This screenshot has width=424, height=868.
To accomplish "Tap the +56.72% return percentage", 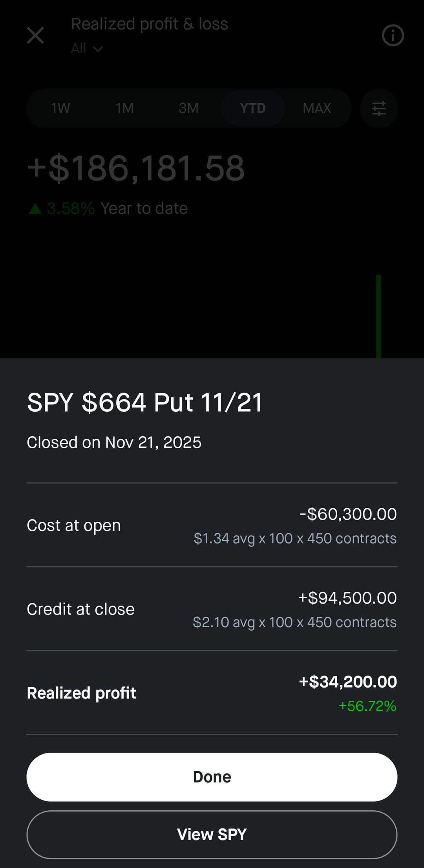I will tap(367, 706).
